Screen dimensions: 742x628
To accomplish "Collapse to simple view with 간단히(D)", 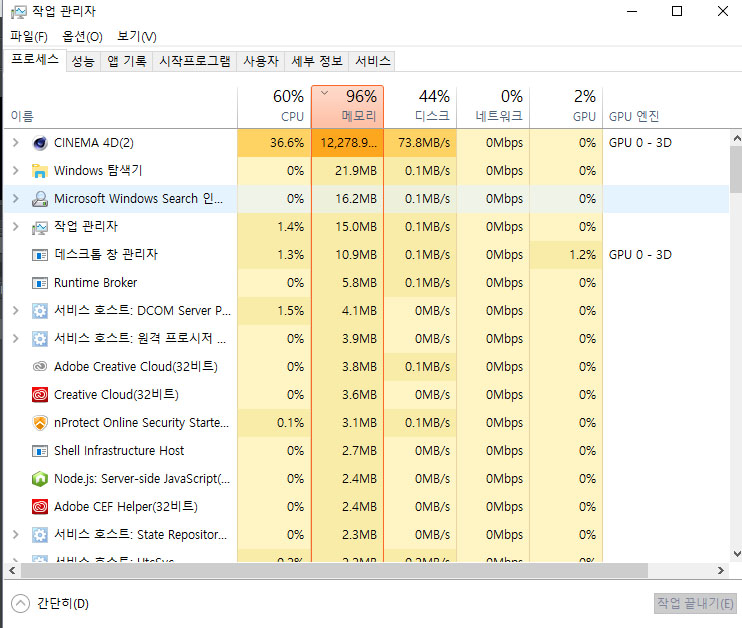I will point(50,603).
